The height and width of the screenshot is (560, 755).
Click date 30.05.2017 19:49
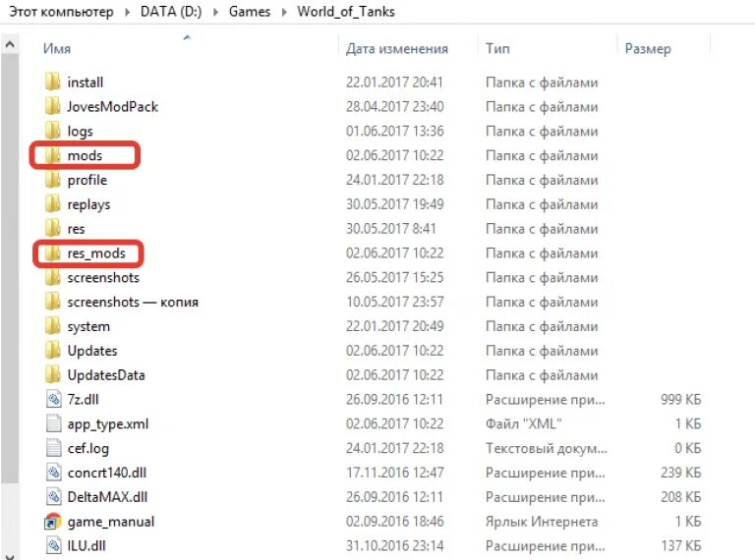[x=394, y=204]
